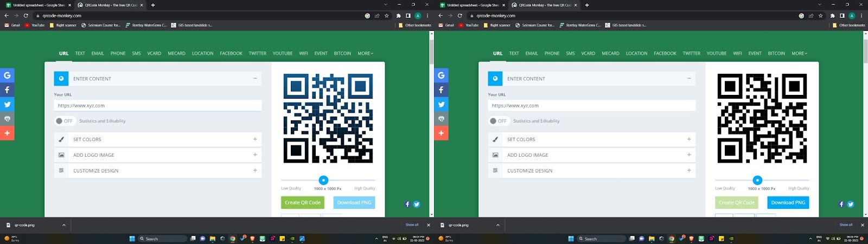The image size is (868, 244).
Task: Open the profile avatar in left browser window
Action: click(418, 16)
